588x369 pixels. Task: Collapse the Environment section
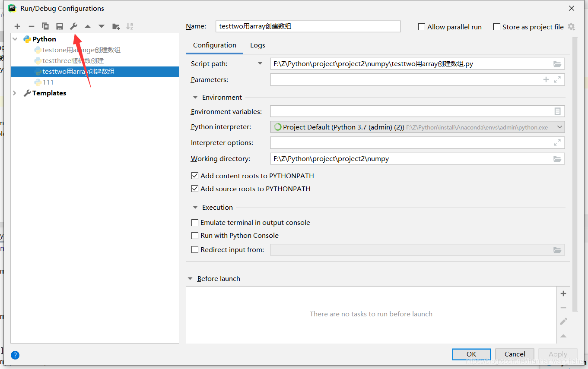pos(195,97)
